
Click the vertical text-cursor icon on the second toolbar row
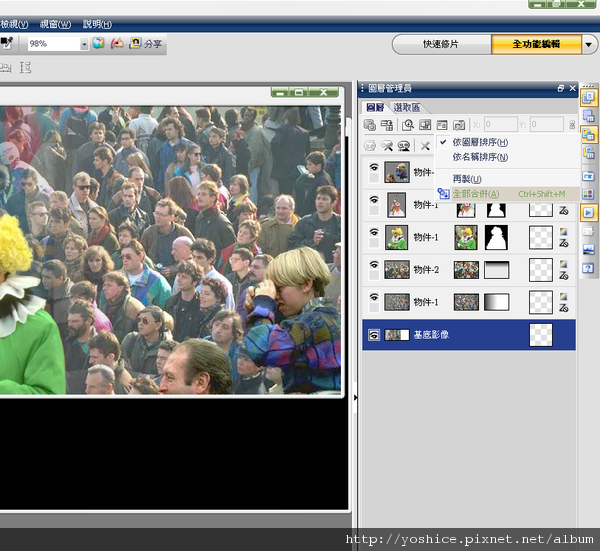pyautogui.click(x=25, y=68)
